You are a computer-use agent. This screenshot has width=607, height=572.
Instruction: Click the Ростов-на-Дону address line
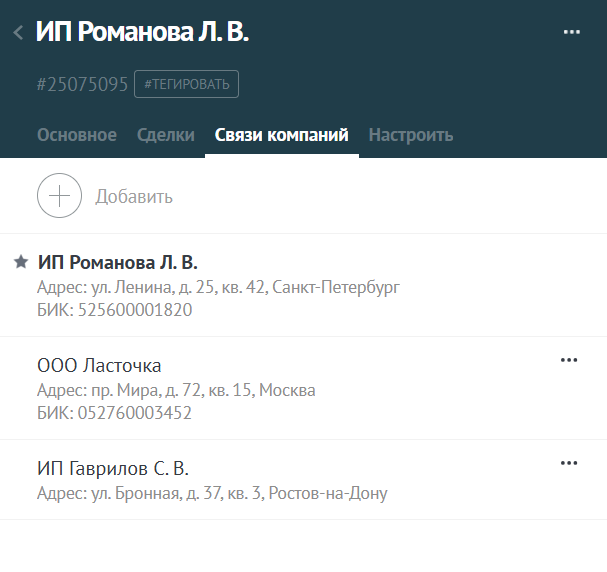pos(212,493)
